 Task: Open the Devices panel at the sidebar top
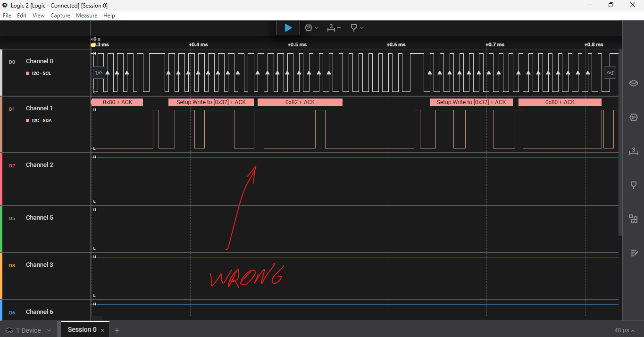pyautogui.click(x=633, y=83)
